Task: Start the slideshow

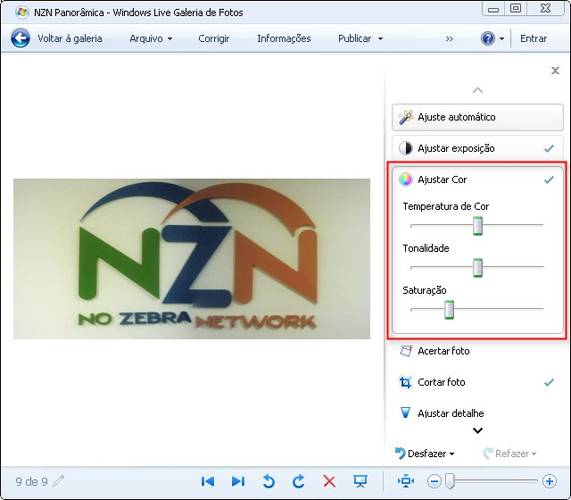Action: tap(360, 481)
